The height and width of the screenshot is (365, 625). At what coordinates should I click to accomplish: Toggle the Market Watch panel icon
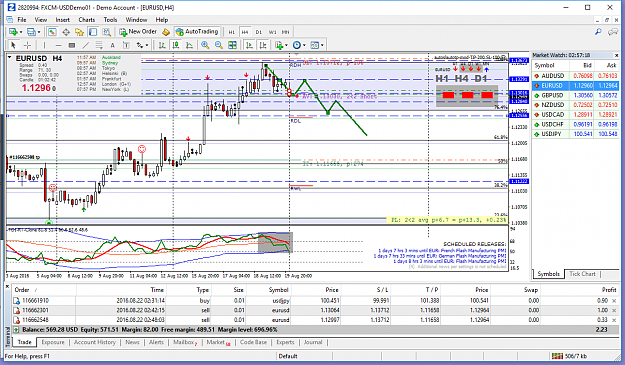[x=52, y=32]
